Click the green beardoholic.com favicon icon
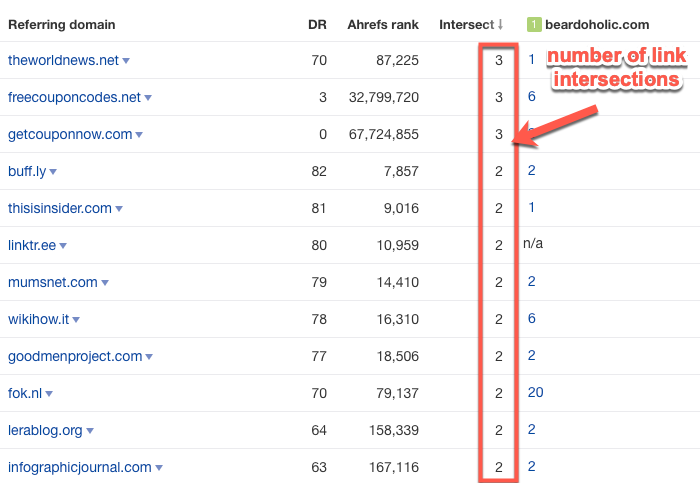Screen dimensions: 700x483 click(x=533, y=24)
